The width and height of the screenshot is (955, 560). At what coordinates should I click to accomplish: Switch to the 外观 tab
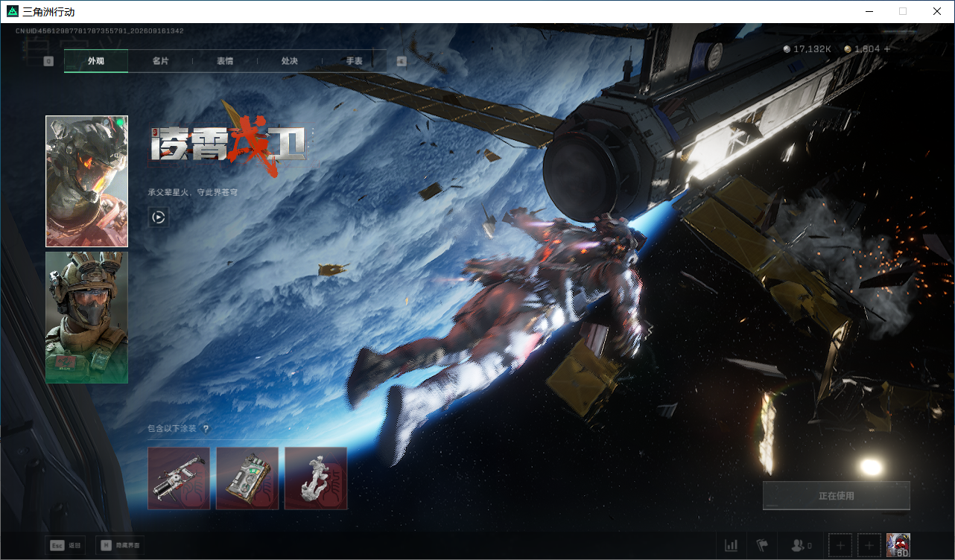point(96,61)
